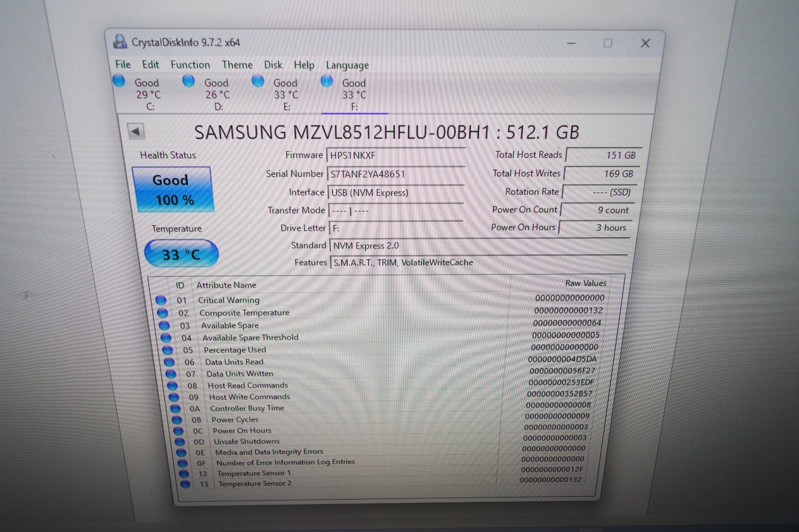Click the CrystalDiskInfo app icon in title bar
Image resolution: width=799 pixels, height=532 pixels.
(120, 41)
